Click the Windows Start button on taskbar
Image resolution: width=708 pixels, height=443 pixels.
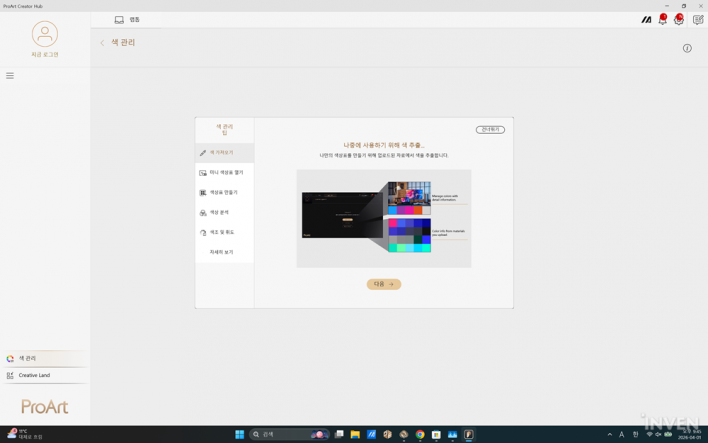(239, 435)
